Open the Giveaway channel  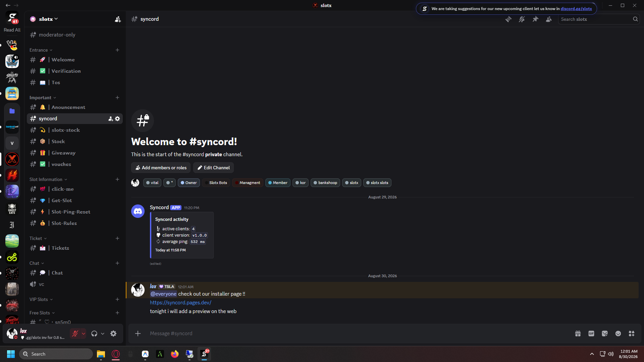(75, 153)
